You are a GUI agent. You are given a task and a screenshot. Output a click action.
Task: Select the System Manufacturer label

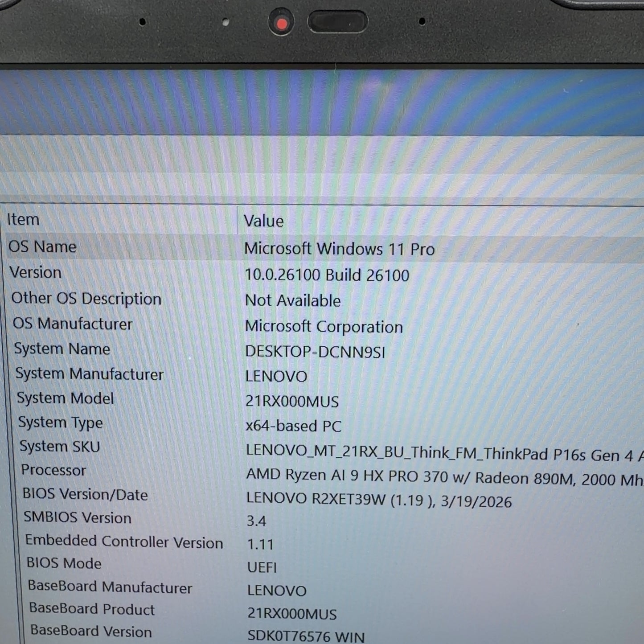pyautogui.click(x=90, y=373)
